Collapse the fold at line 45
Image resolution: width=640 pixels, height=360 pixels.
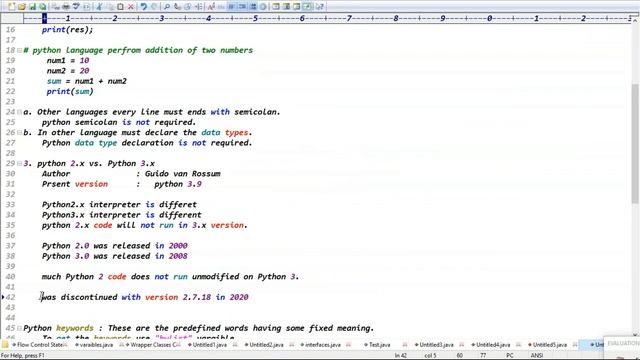pyautogui.click(x=19, y=328)
